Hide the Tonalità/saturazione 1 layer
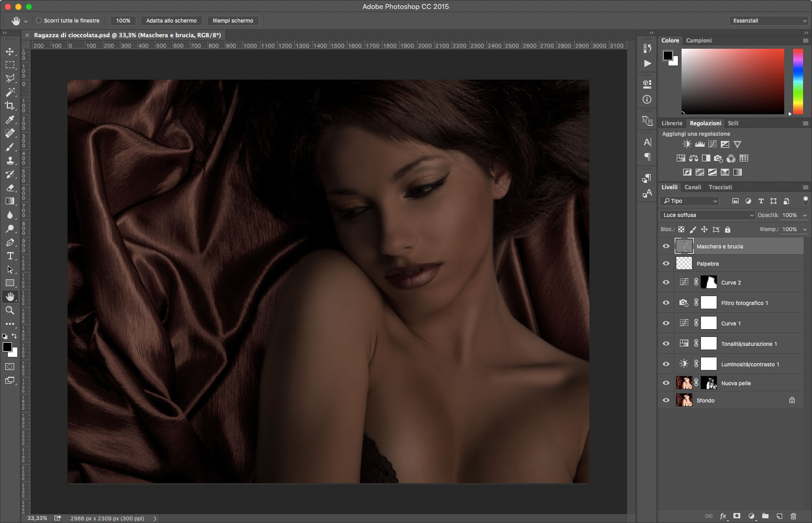Image resolution: width=812 pixels, height=523 pixels. click(666, 344)
